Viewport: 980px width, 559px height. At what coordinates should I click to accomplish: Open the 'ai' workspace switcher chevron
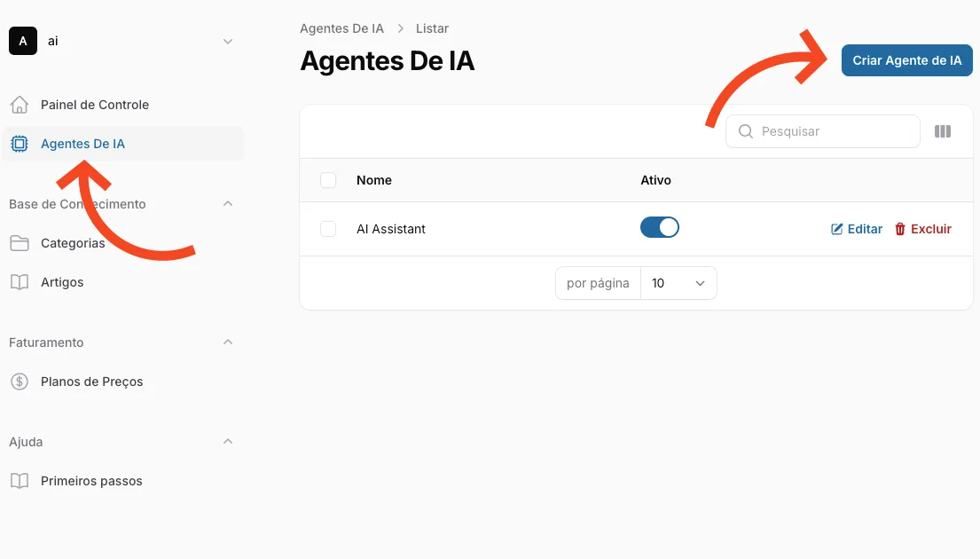point(228,42)
